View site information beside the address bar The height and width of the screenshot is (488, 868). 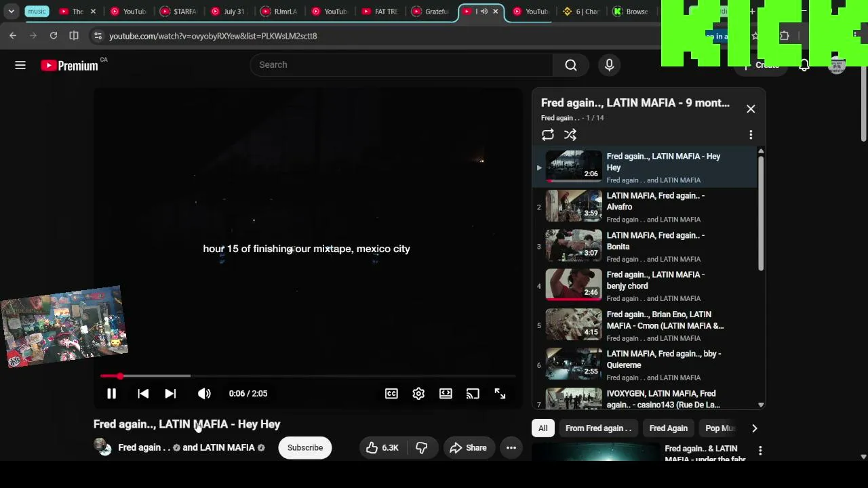click(x=98, y=36)
